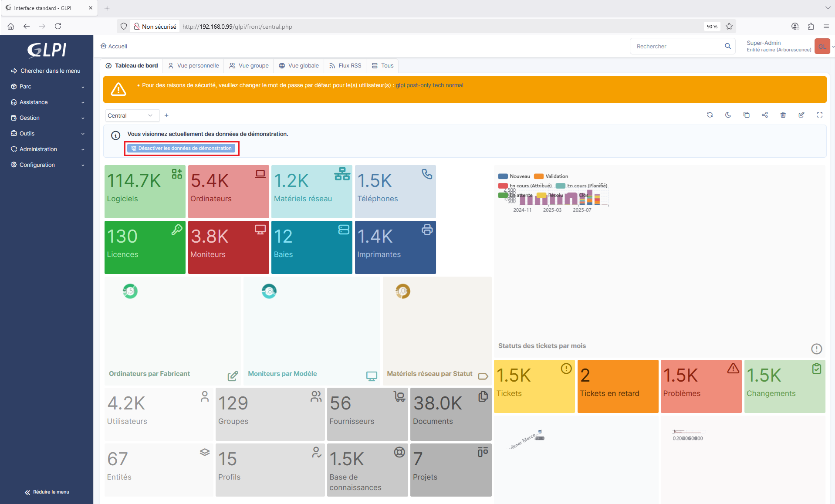Bookmark this page with the star icon
Screen dimensions: 835x504
(729, 27)
